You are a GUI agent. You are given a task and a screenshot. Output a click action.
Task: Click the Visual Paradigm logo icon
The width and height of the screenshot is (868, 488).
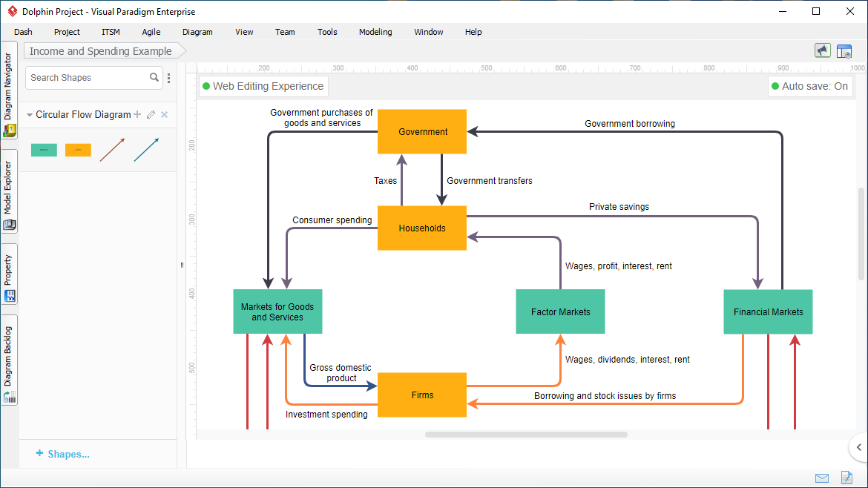(12, 11)
